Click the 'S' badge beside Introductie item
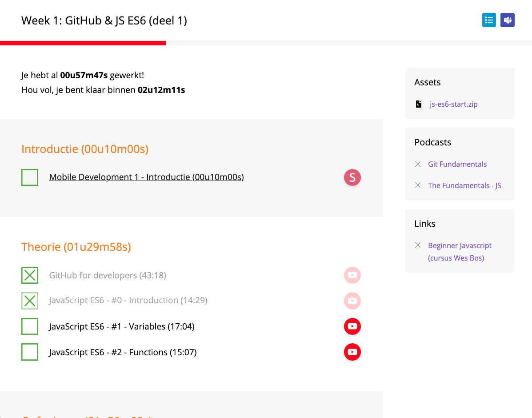532x418 pixels. [352, 177]
